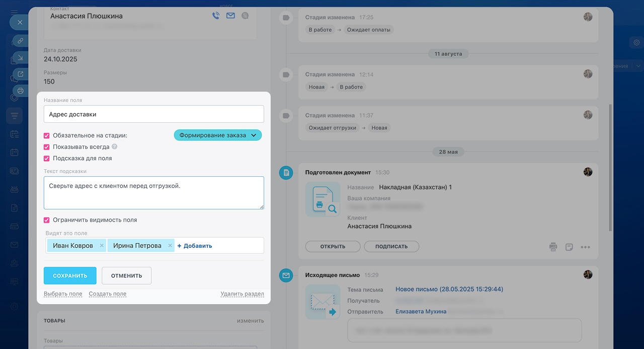Remove Иван Ковров from the visibility list
The width and height of the screenshot is (644, 349).
click(102, 246)
